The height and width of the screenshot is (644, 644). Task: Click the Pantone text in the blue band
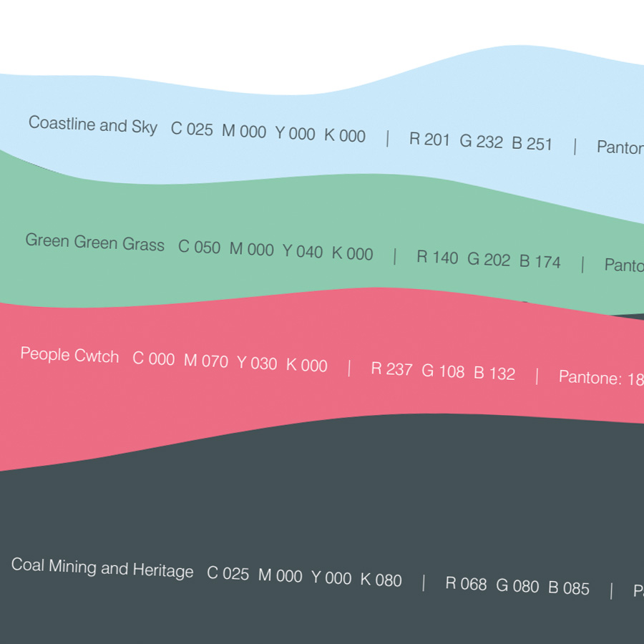pyautogui.click(x=620, y=148)
